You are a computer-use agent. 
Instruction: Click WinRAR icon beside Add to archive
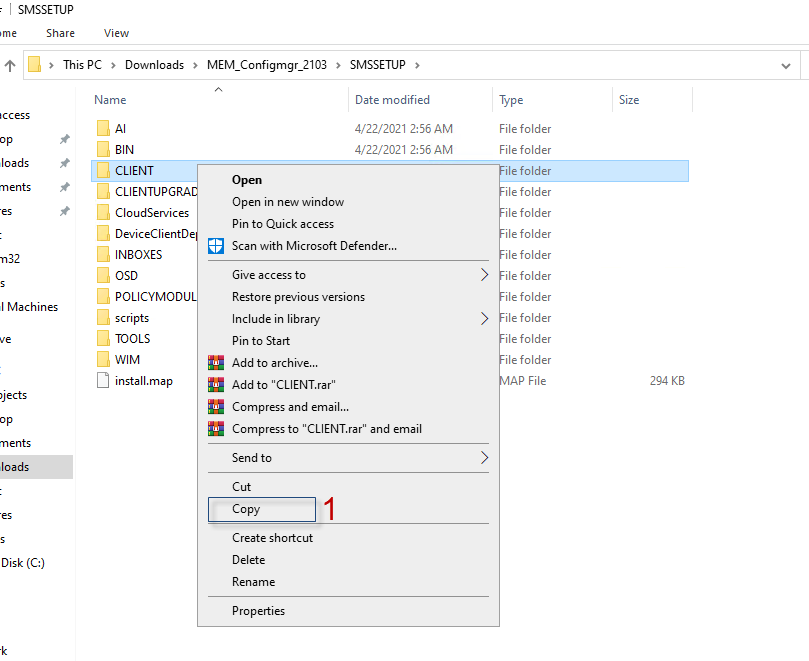[x=216, y=363]
